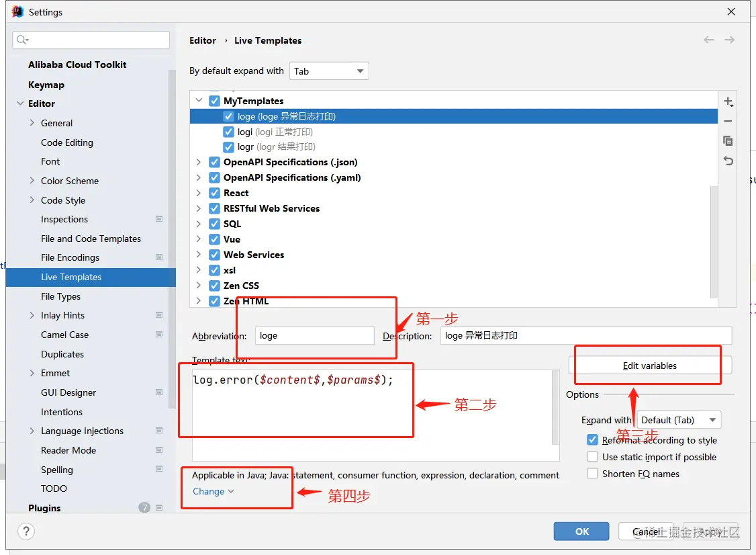Open the Plugins settings page
Image resolution: width=756 pixels, height=555 pixels.
click(44, 508)
